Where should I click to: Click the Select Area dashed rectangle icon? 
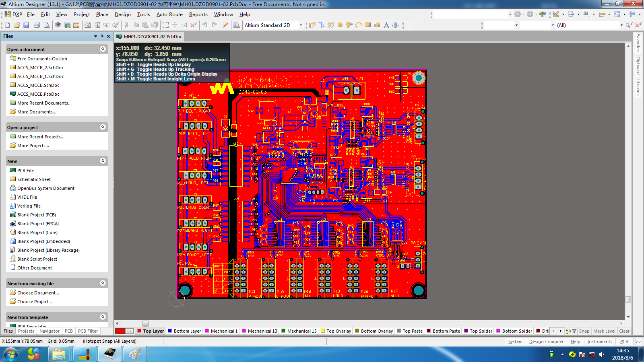coord(165,25)
